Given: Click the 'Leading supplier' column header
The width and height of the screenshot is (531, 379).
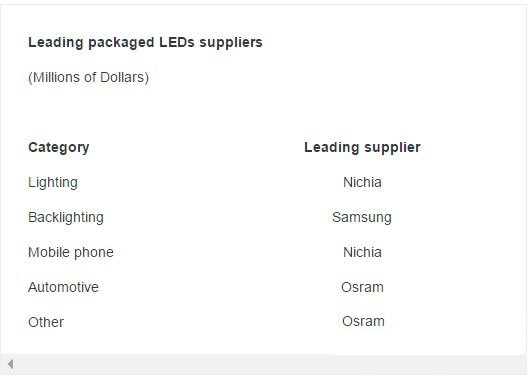Looking at the screenshot, I should click(362, 148).
